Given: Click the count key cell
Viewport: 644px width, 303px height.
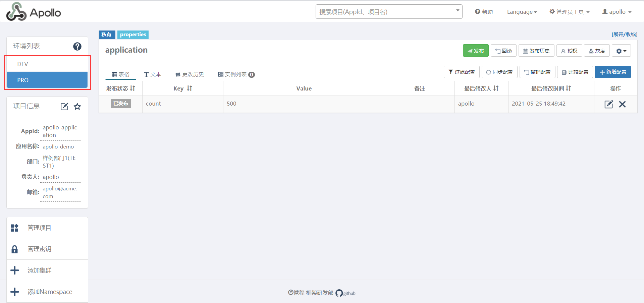Looking at the screenshot, I should coord(183,104).
